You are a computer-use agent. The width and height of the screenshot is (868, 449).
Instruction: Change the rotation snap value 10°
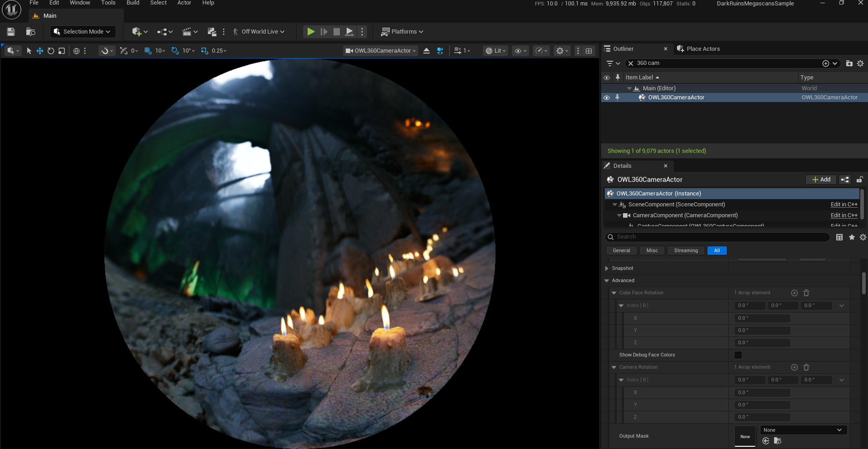188,51
